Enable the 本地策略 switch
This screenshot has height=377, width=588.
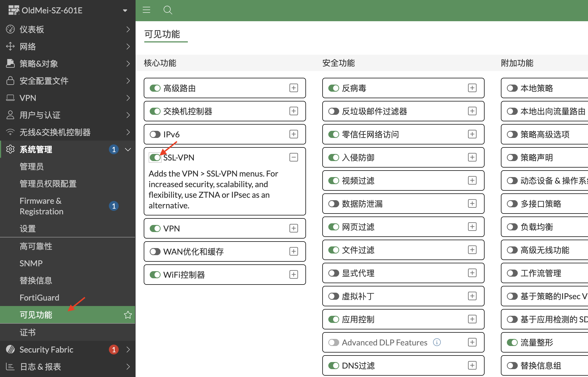tap(512, 88)
